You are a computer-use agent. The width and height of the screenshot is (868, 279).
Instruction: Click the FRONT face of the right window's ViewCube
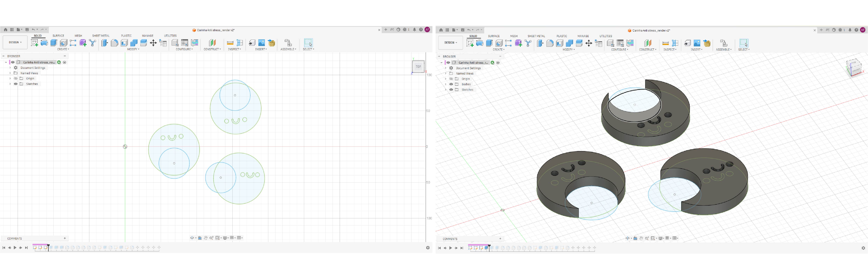pyautogui.click(x=856, y=70)
